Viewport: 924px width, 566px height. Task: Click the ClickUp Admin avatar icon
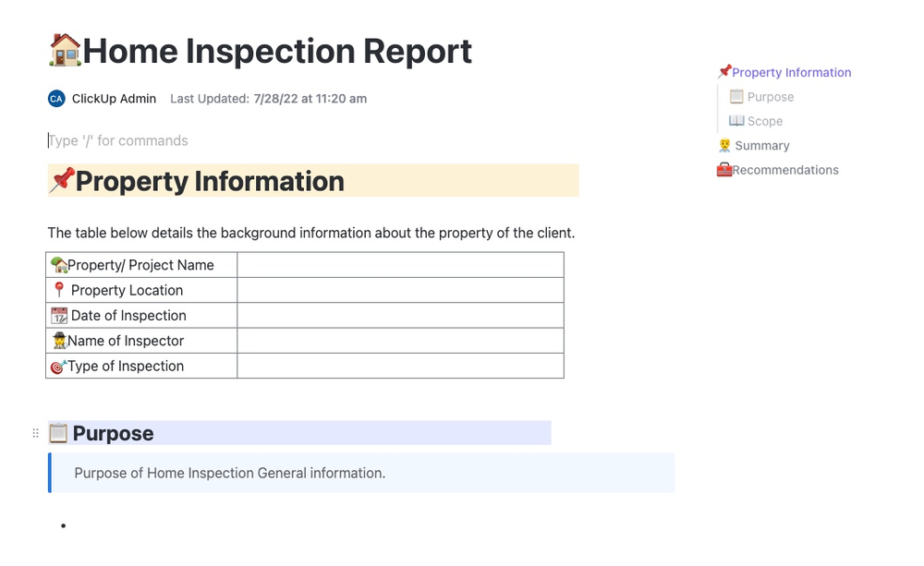56,99
